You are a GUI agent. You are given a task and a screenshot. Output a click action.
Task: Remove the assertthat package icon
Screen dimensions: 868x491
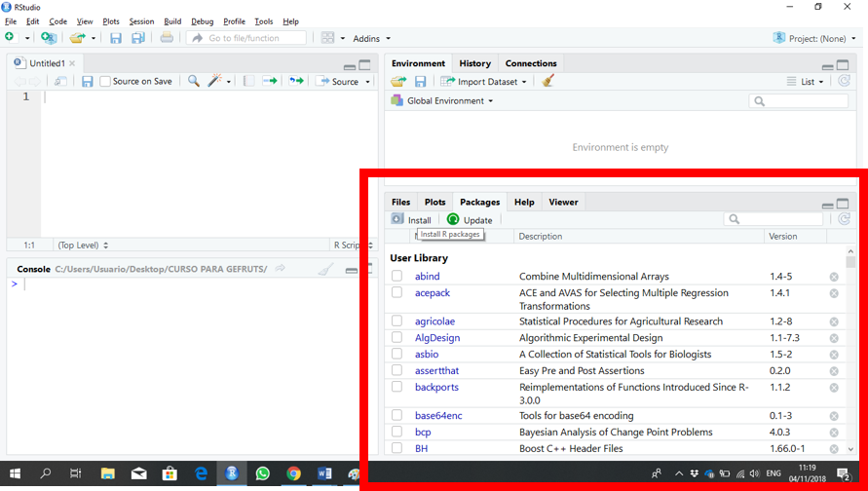click(x=834, y=371)
